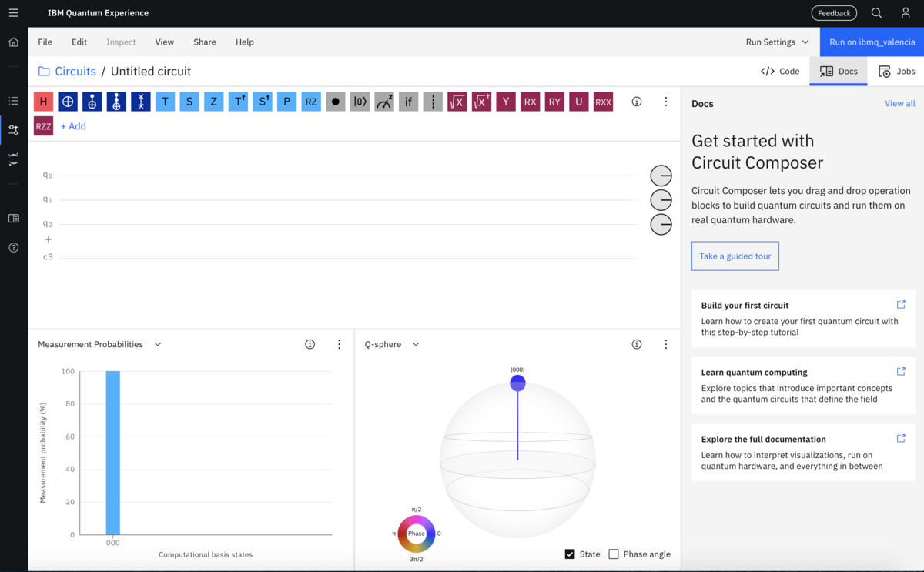
Task: Select the T dagger gate
Action: pyautogui.click(x=238, y=102)
